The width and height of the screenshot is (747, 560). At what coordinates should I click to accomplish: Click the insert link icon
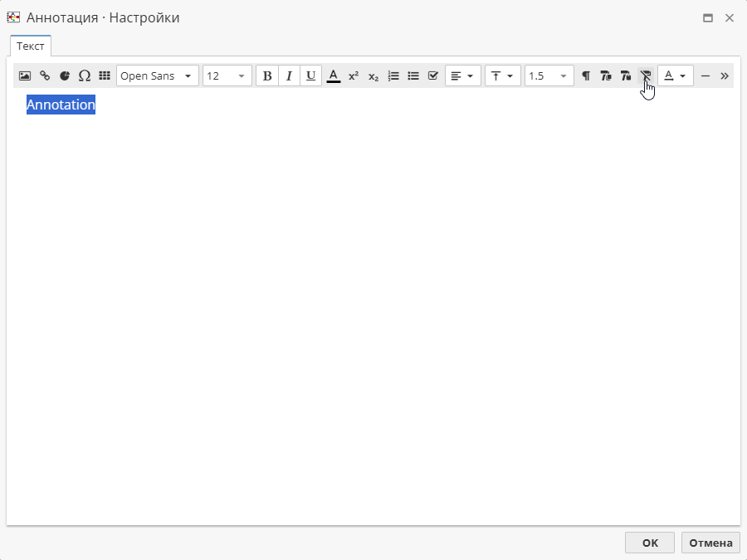[x=45, y=75]
